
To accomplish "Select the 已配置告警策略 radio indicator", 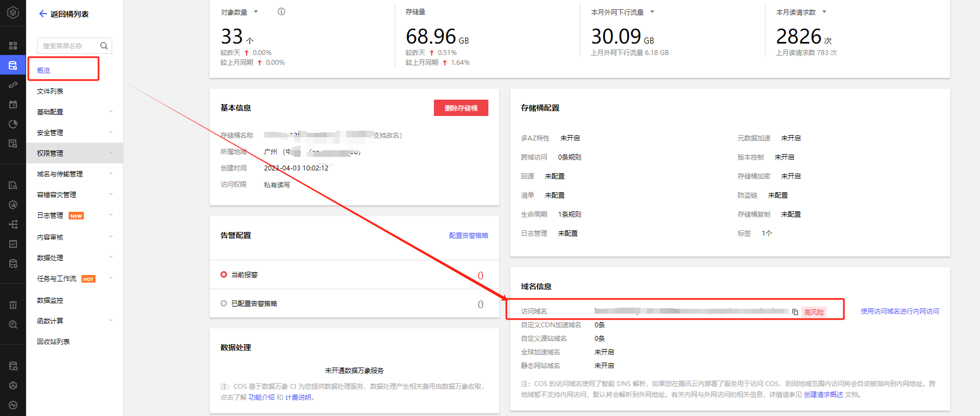I will pyautogui.click(x=224, y=303).
